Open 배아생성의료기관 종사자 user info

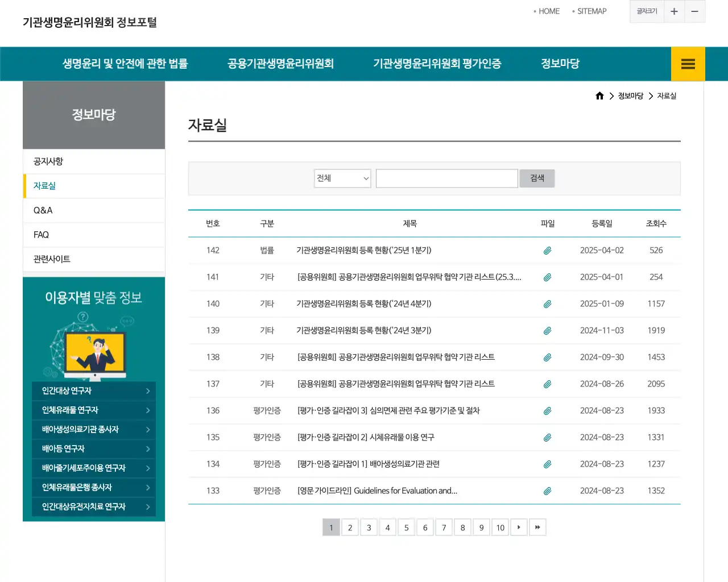(94, 430)
